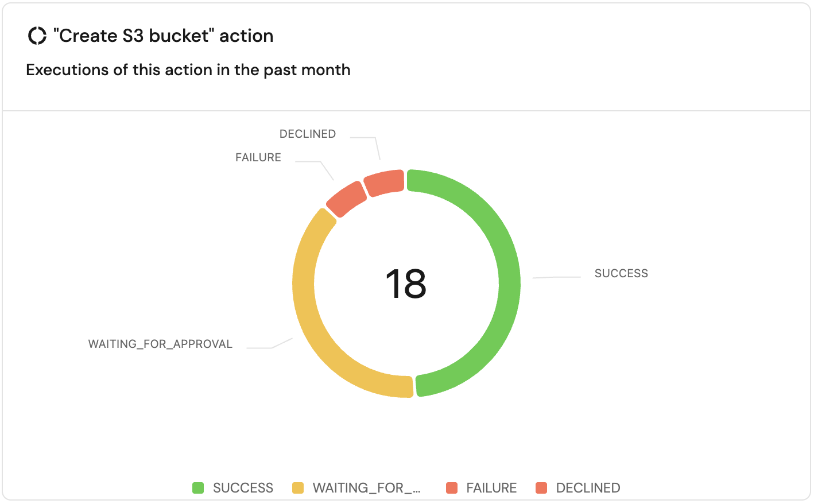Viewport: 814px width, 504px height.
Task: Toggle the FAILURE series via legend text
Action: pyautogui.click(x=491, y=488)
